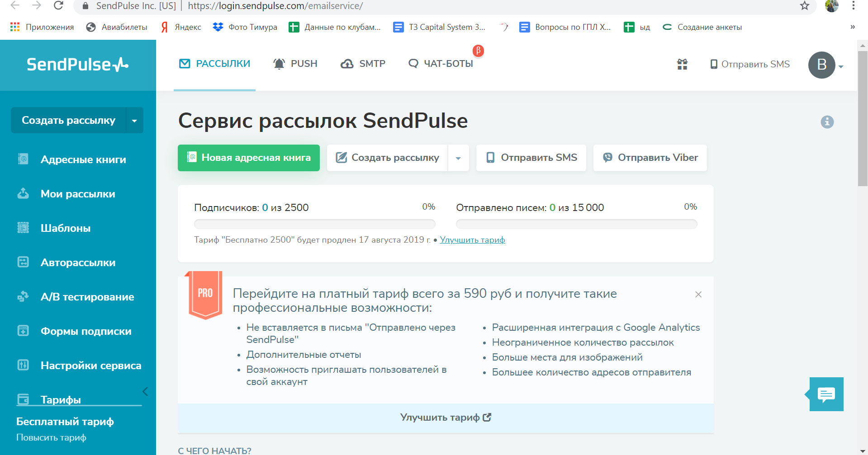Reload the page in browser
The width and height of the screenshot is (868, 455).
point(58,6)
